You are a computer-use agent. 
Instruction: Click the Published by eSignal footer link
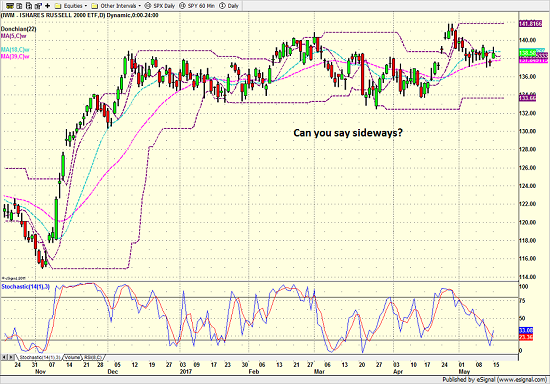pos(494,379)
